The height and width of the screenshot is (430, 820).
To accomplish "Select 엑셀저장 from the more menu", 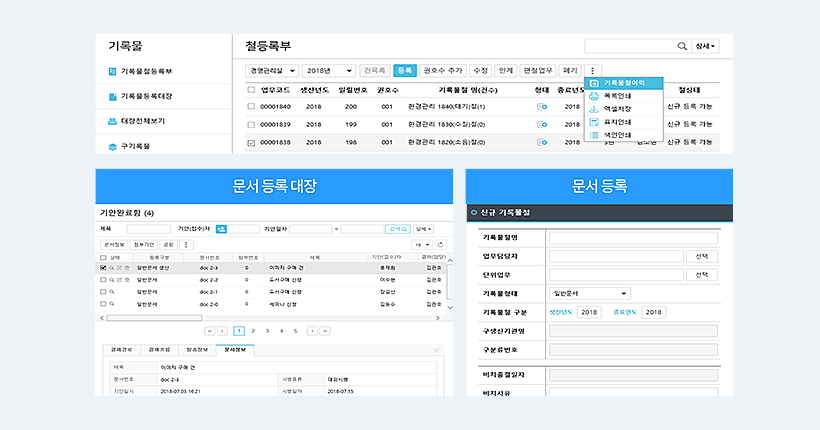I will (x=624, y=109).
